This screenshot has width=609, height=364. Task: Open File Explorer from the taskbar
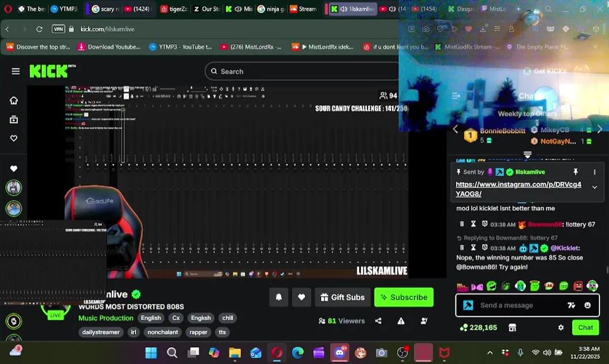click(235, 352)
